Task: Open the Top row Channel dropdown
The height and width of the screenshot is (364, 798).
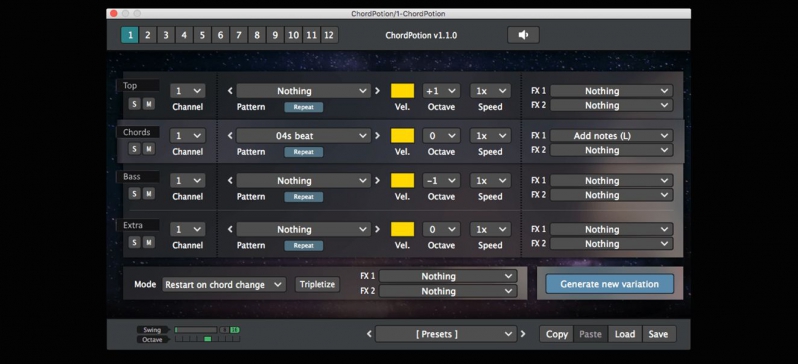Action: 188,91
